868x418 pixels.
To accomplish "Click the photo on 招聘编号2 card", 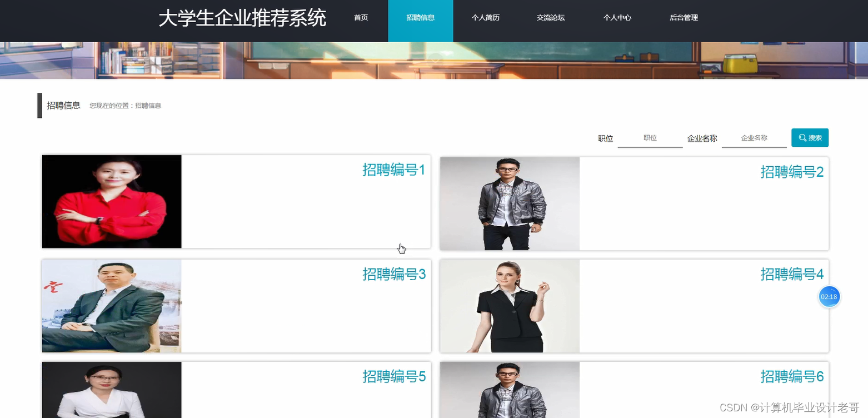I will tap(510, 204).
